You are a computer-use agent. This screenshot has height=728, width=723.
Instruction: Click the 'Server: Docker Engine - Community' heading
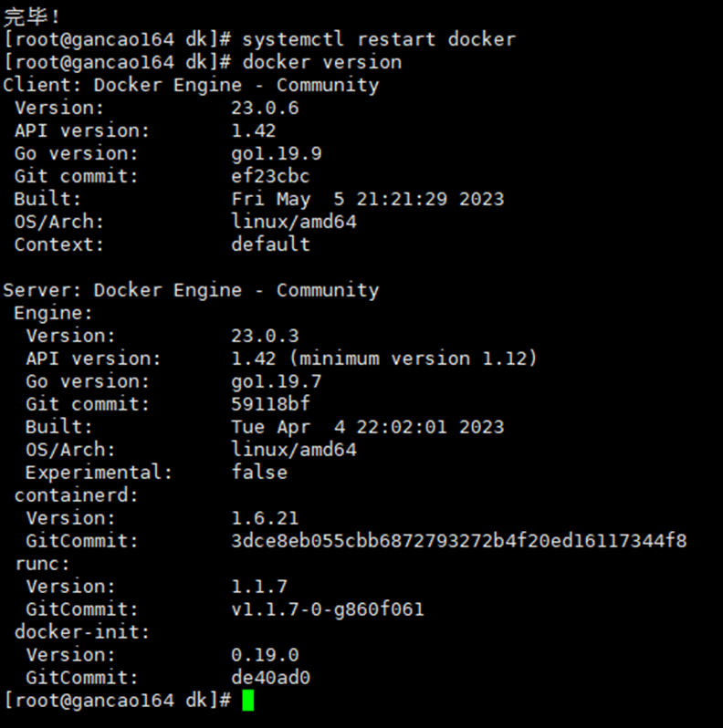pyautogui.click(x=191, y=290)
